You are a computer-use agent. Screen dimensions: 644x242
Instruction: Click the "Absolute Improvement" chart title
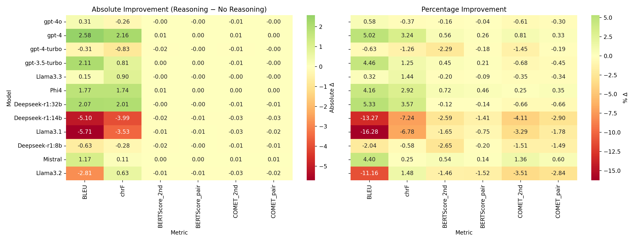point(179,9)
